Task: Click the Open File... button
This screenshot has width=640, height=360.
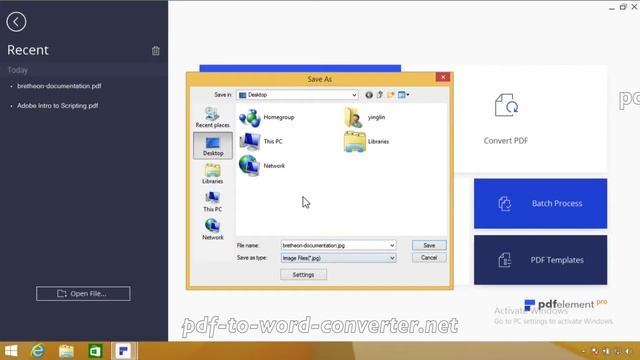Action: tap(83, 293)
